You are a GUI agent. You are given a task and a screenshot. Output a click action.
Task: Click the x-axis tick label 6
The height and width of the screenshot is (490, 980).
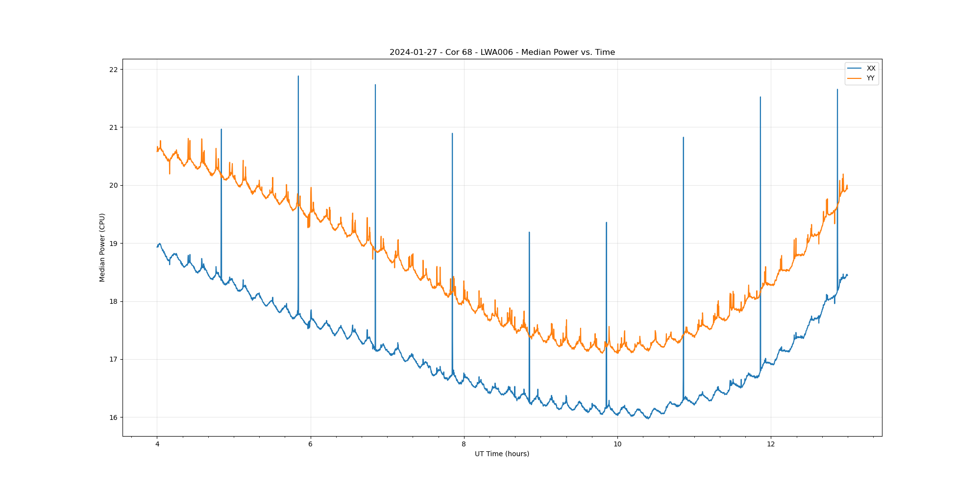310,444
